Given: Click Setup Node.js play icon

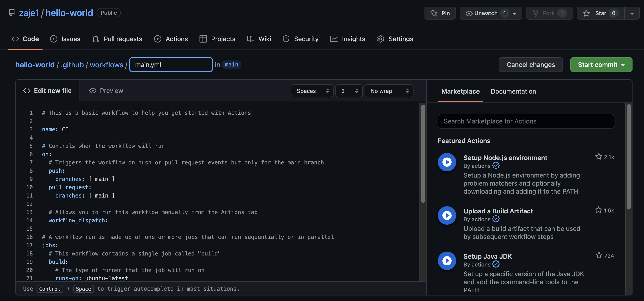Looking at the screenshot, I should (x=447, y=162).
